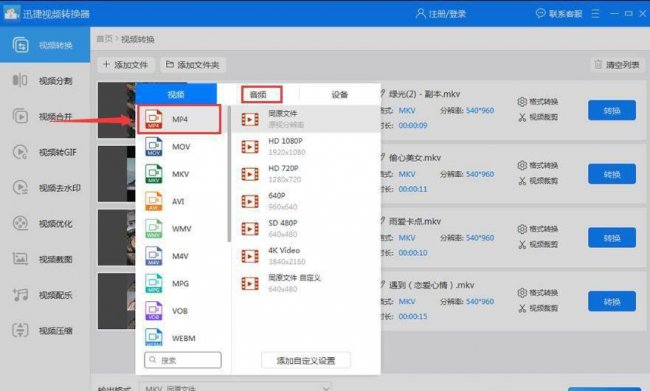650x391 pixels.
Task: Select HD 1080P resolution option
Action: pyautogui.click(x=306, y=146)
